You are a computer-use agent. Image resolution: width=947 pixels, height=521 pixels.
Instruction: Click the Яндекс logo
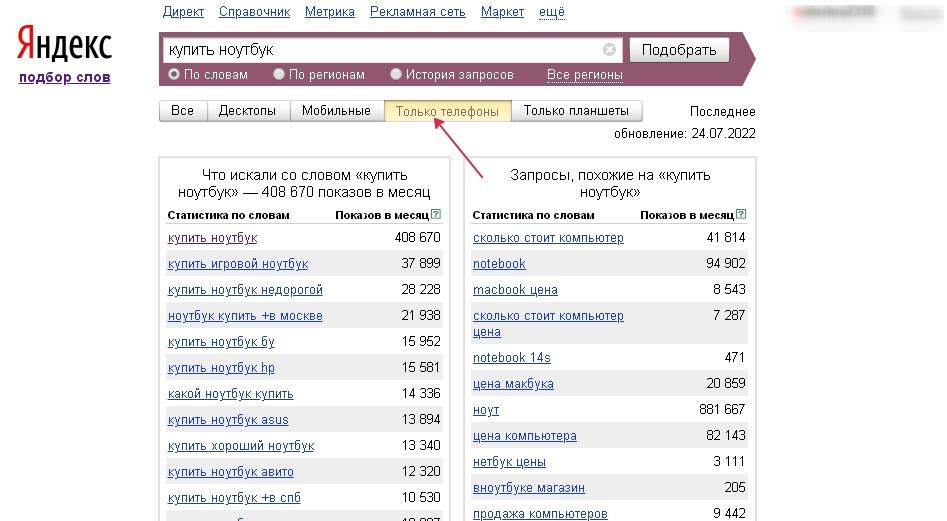(x=64, y=46)
